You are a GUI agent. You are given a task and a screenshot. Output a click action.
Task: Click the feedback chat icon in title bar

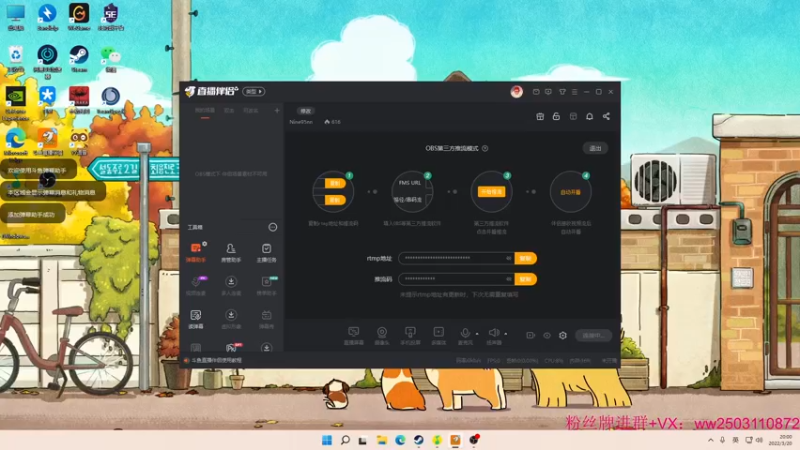tap(548, 92)
